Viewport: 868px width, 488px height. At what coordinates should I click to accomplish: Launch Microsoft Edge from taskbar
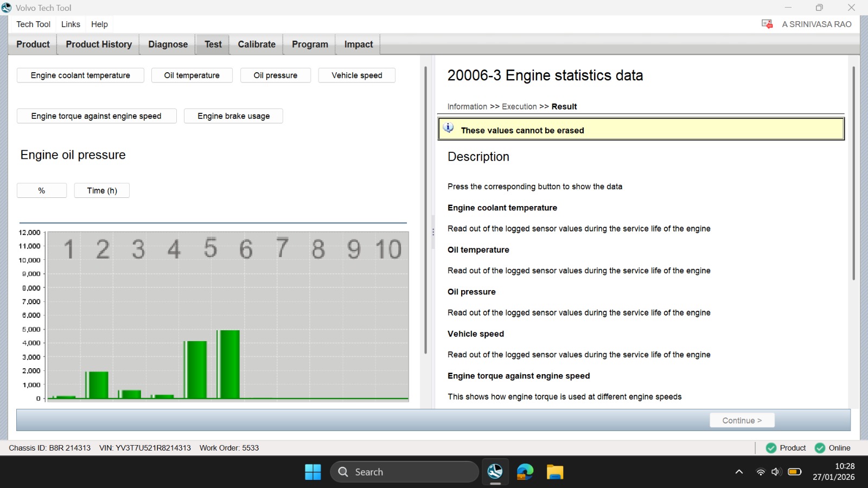click(525, 472)
